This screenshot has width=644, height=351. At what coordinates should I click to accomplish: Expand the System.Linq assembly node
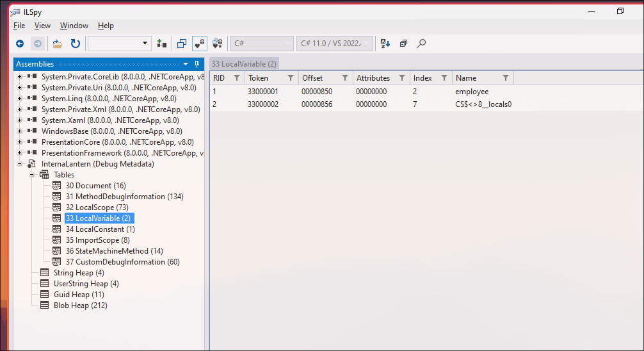click(x=20, y=99)
